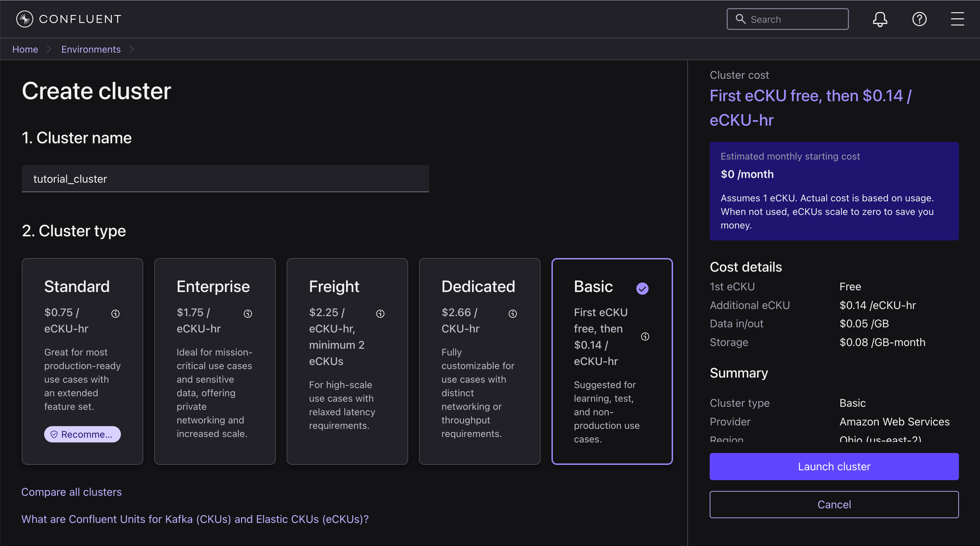Click the "$0.14 /eCKU-hr" cost value

877,305
